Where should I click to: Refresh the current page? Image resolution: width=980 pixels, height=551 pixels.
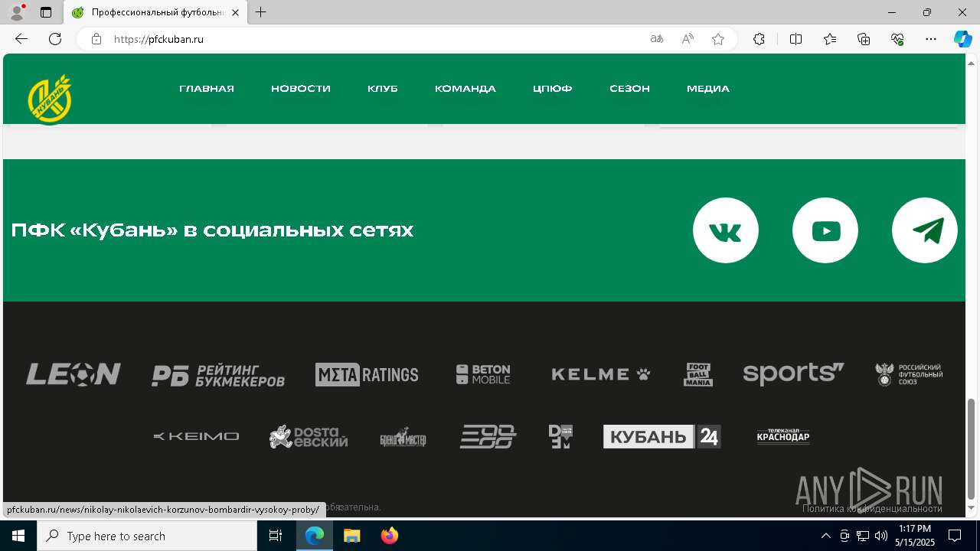pyautogui.click(x=55, y=39)
